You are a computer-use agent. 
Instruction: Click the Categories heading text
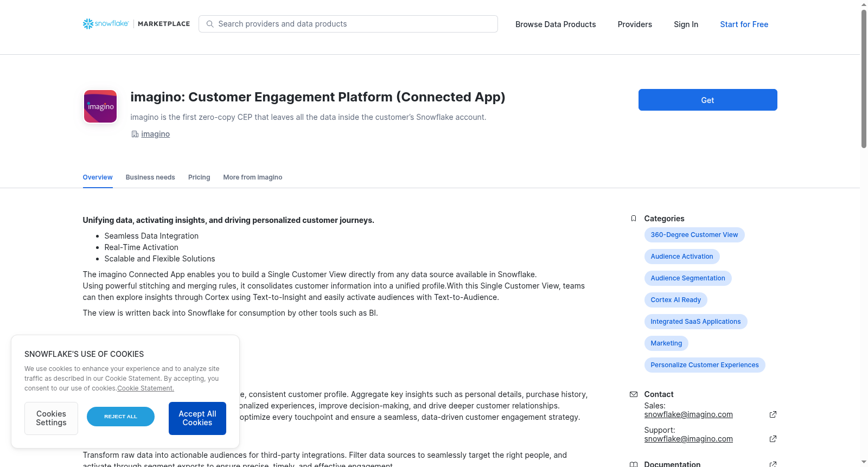pyautogui.click(x=664, y=219)
